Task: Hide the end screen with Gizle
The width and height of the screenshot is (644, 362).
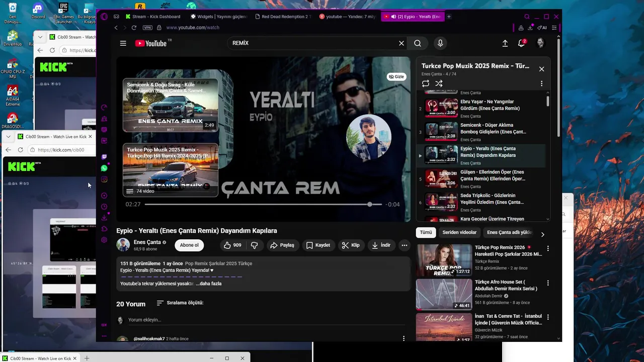Action: pos(396,76)
